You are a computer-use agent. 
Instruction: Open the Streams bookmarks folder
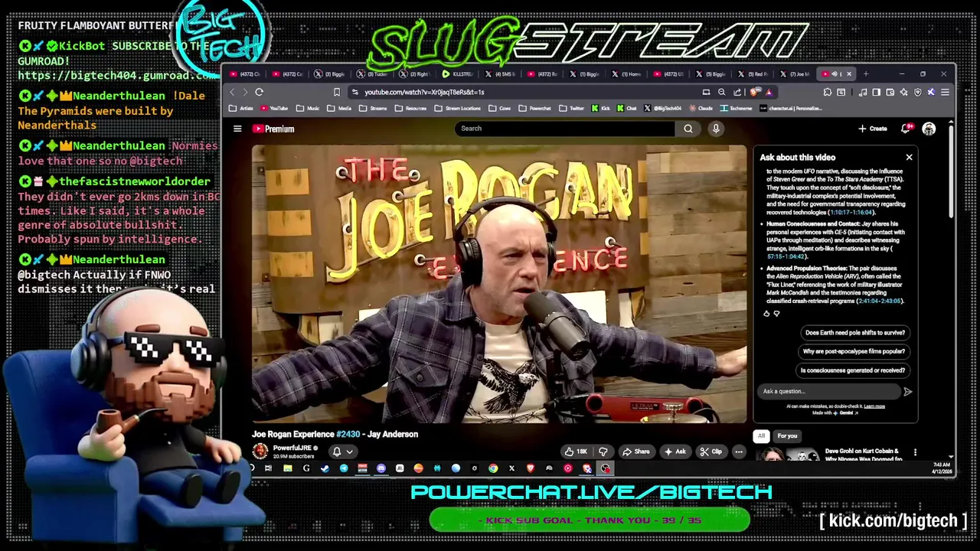tap(374, 109)
